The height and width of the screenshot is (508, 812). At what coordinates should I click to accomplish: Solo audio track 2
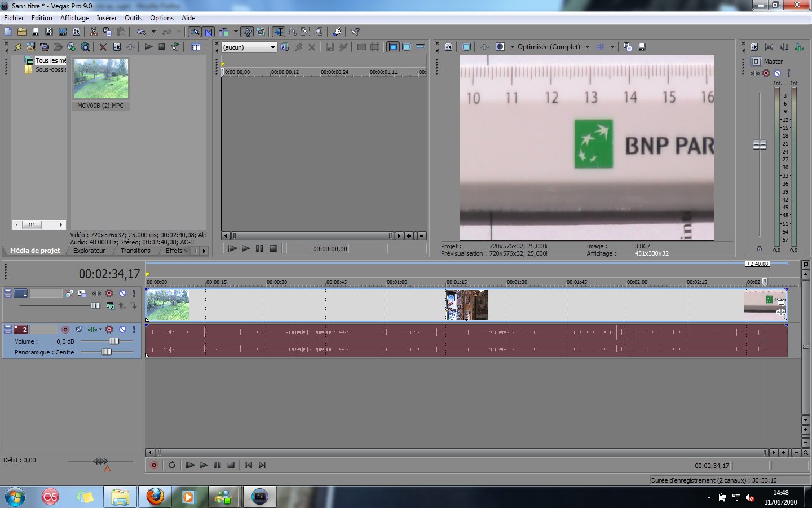click(134, 329)
